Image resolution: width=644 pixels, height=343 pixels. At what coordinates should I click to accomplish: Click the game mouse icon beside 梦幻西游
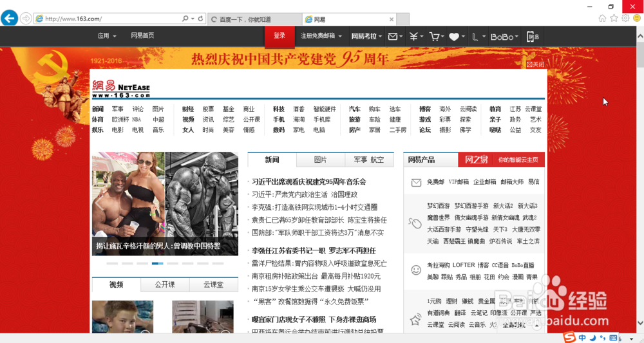(x=415, y=223)
